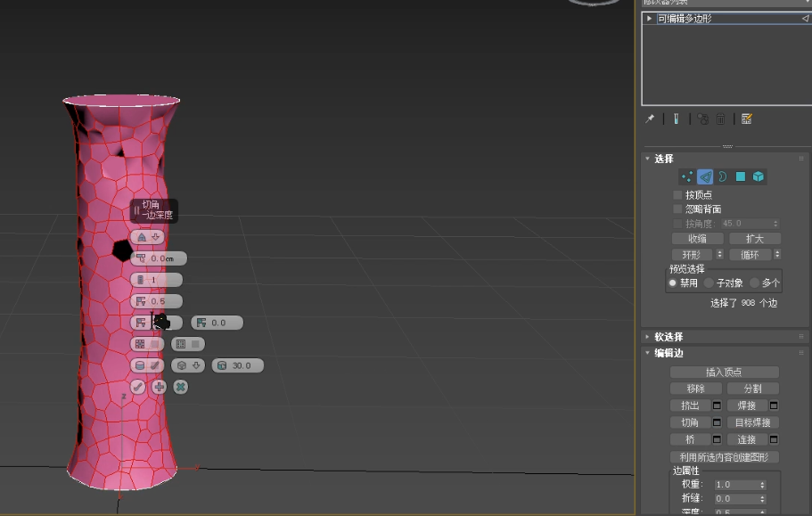Image resolution: width=812 pixels, height=516 pixels.
Task: Select Element sub-object level cube icon
Action: (x=759, y=177)
